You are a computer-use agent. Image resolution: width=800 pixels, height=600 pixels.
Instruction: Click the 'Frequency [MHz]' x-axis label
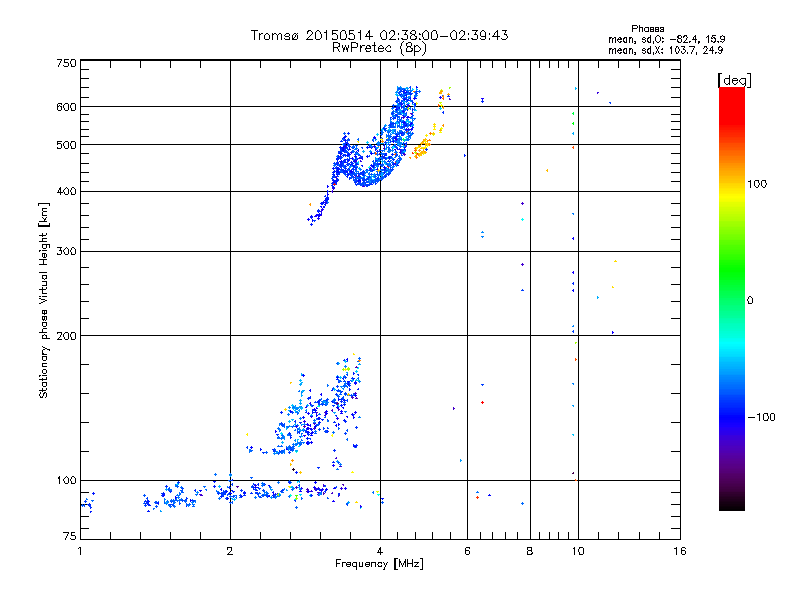(x=379, y=564)
